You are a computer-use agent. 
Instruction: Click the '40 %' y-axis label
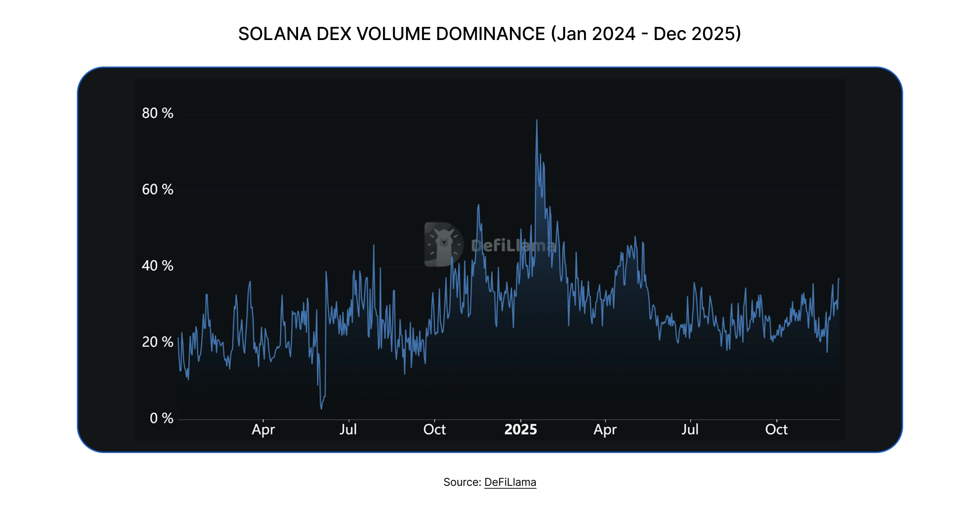tap(157, 266)
